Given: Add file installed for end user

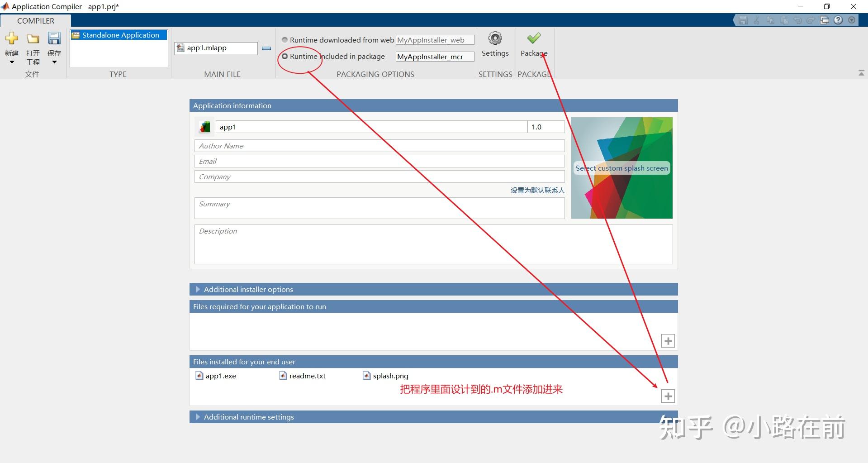Looking at the screenshot, I should 668,396.
